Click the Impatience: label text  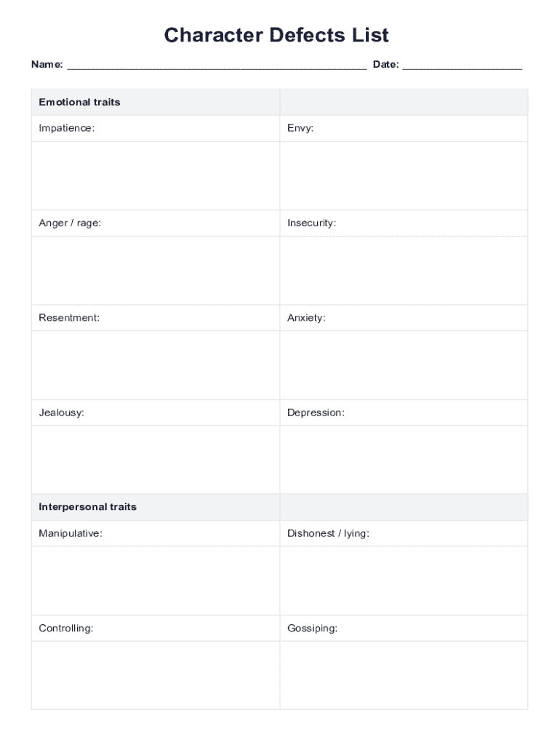66,129
